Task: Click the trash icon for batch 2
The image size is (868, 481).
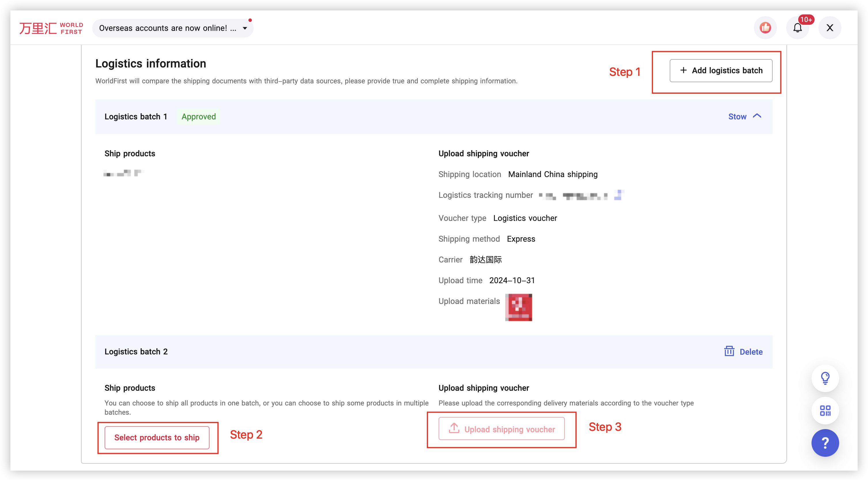Action: pyautogui.click(x=729, y=351)
